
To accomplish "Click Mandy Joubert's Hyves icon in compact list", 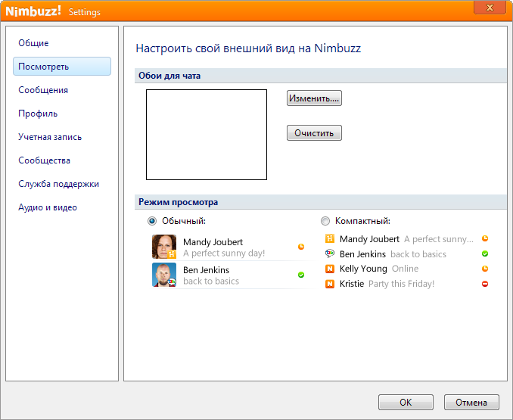I will (330, 239).
